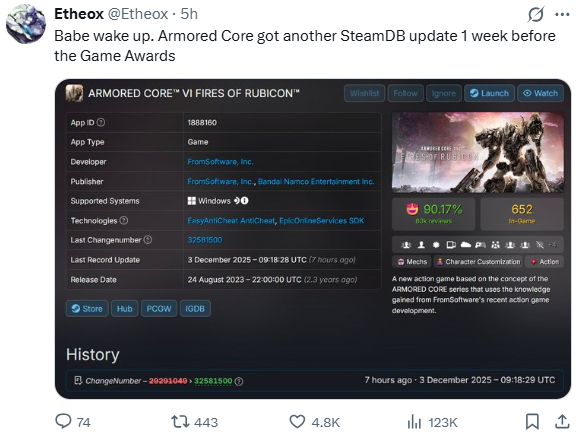The width and height of the screenshot is (585, 442).
Task: Like the tweet with heart icon
Action: [297, 422]
